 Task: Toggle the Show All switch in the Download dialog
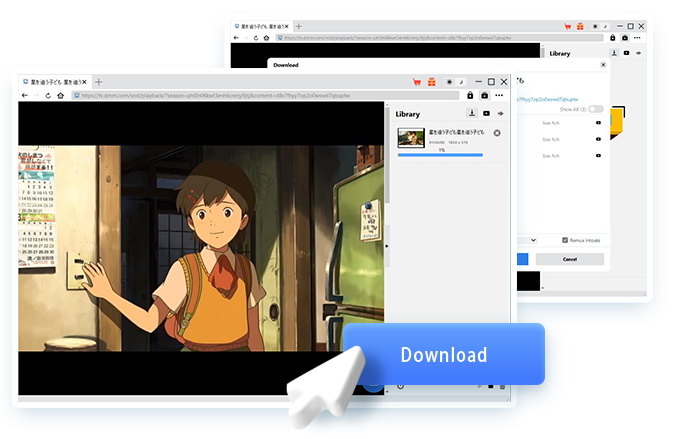[596, 109]
